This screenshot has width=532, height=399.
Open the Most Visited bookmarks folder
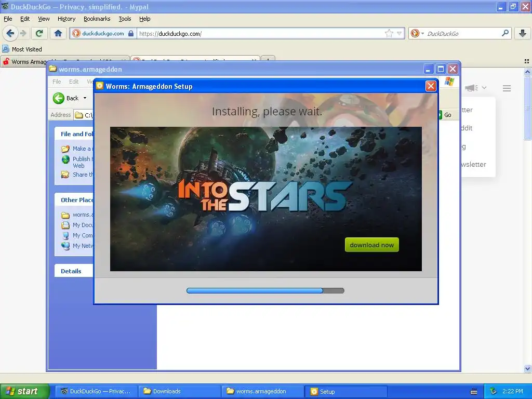[22, 49]
